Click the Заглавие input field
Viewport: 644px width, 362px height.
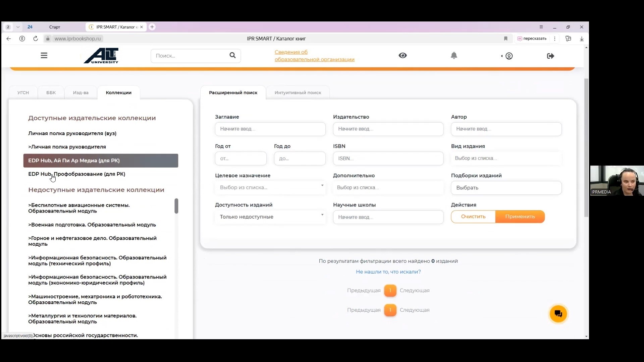(x=270, y=129)
